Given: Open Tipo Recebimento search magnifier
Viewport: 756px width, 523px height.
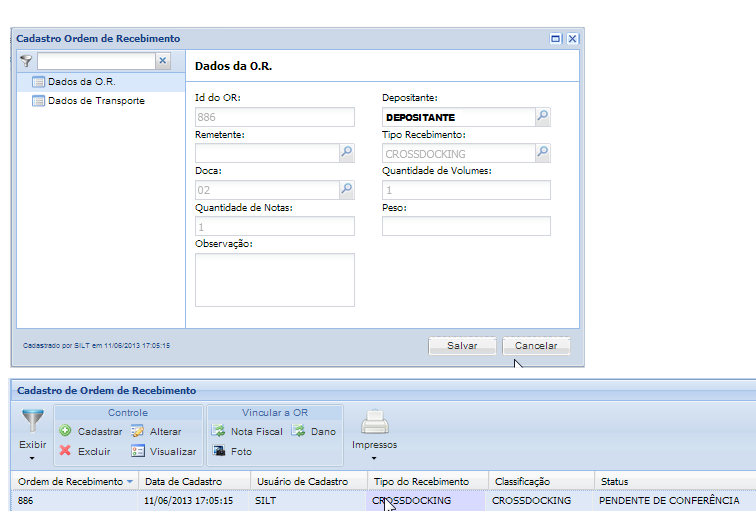Looking at the screenshot, I should point(543,153).
